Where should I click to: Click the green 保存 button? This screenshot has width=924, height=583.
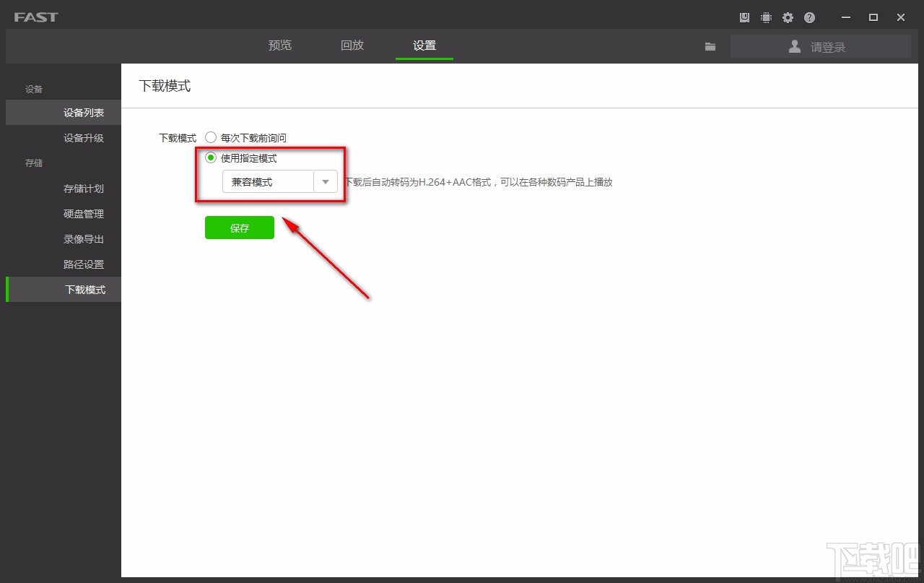pos(240,228)
